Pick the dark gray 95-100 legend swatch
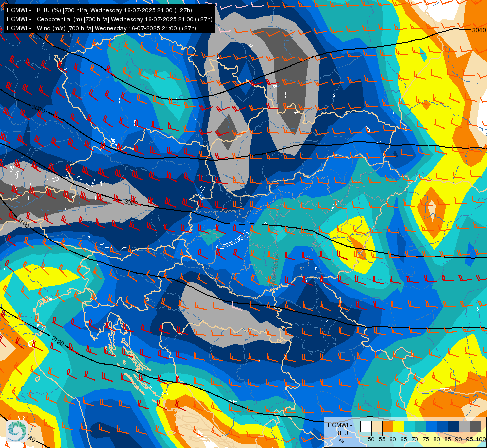The width and height of the screenshot is (487, 448). 475,426
